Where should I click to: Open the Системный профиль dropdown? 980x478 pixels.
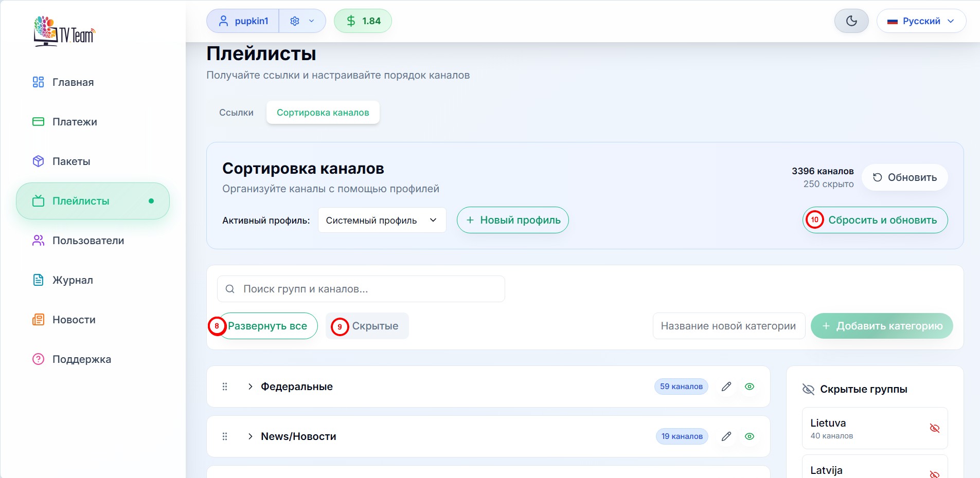pos(381,220)
